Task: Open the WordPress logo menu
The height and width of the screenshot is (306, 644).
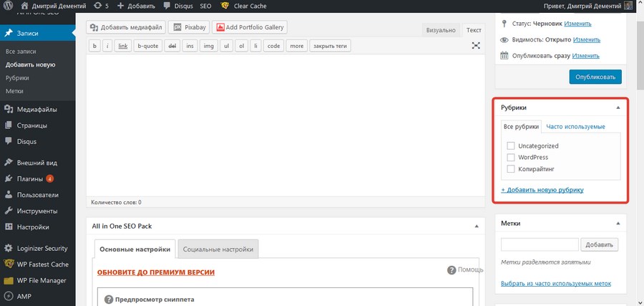Action: 8,6
